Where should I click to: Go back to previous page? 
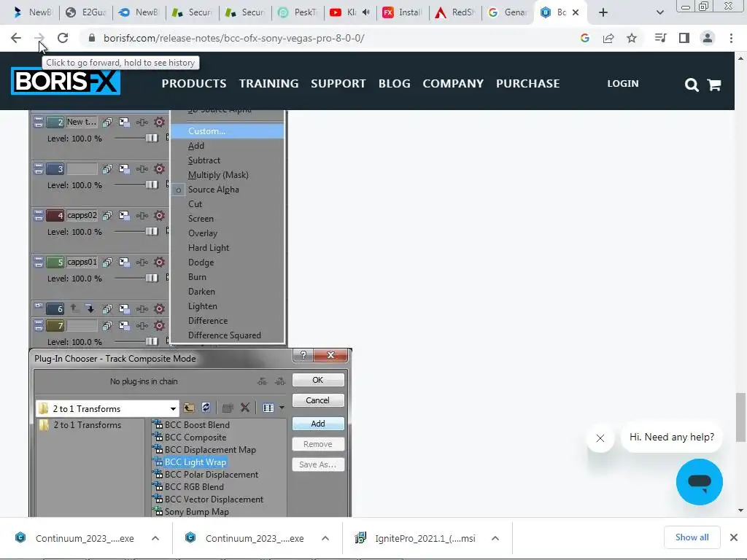[16, 38]
